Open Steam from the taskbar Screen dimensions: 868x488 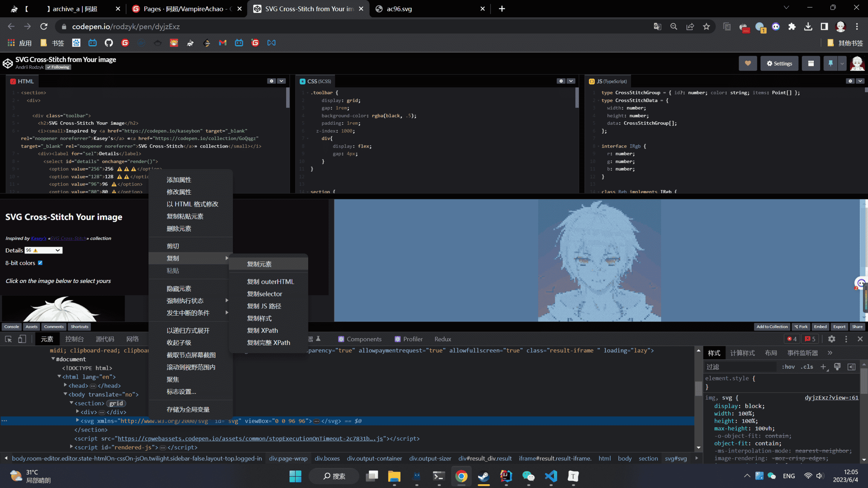(483, 476)
